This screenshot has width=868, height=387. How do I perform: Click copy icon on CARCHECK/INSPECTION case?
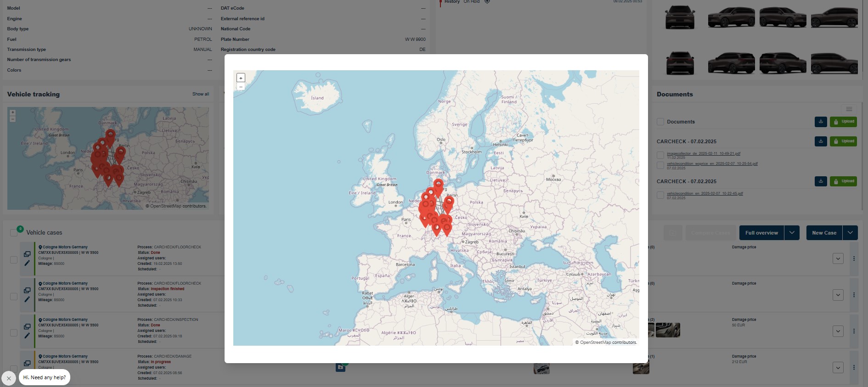27,326
